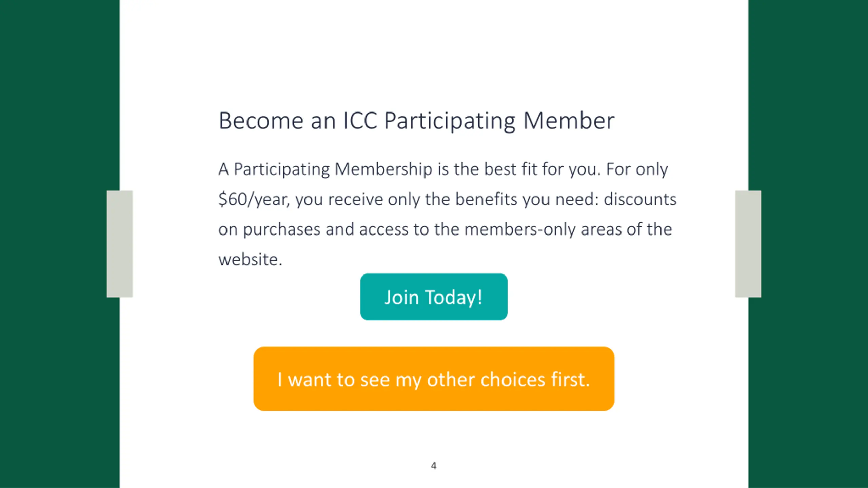Click the "$60/year" price text
Image resolution: width=868 pixels, height=488 pixels.
click(254, 199)
